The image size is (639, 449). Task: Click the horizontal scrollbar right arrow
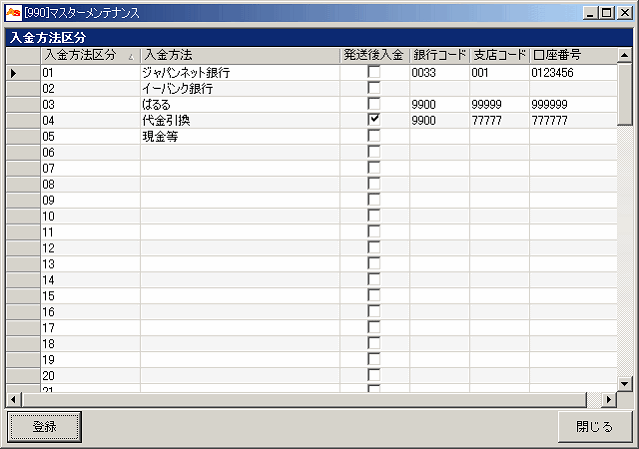(609, 400)
